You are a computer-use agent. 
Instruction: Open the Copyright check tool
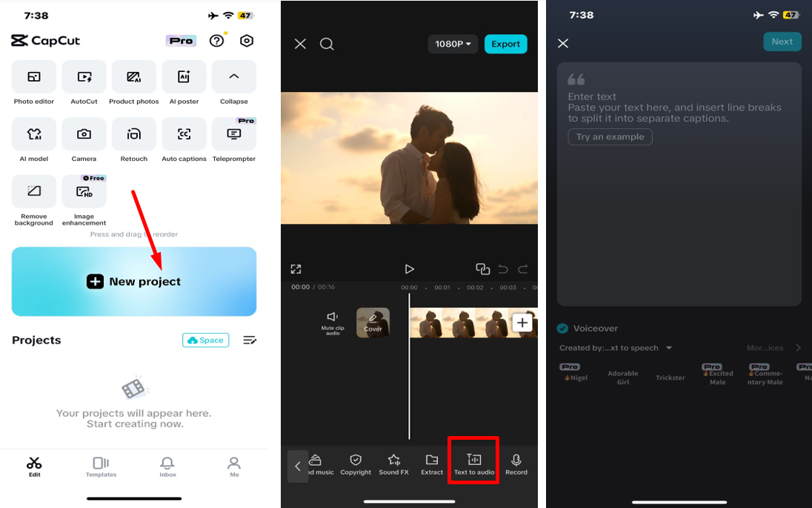(356, 465)
